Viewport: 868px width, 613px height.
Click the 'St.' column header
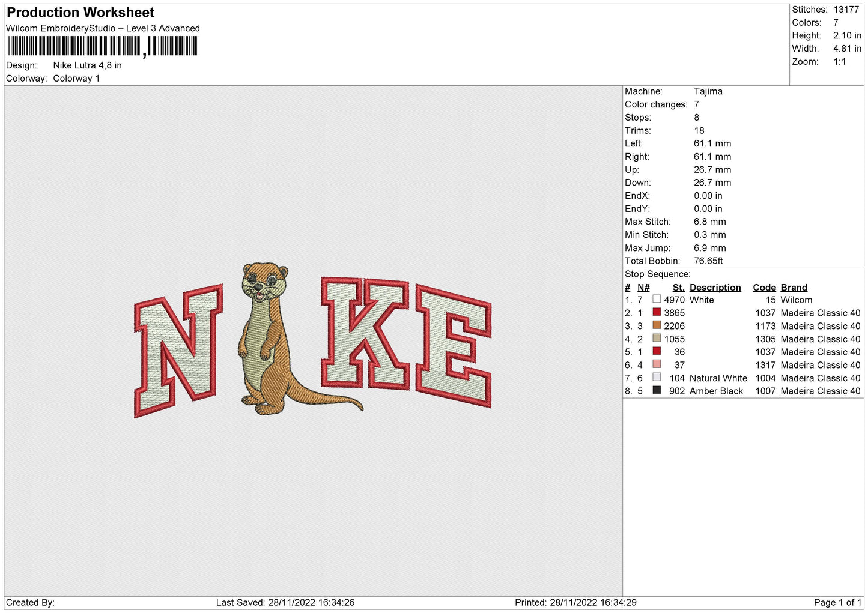[x=678, y=288]
